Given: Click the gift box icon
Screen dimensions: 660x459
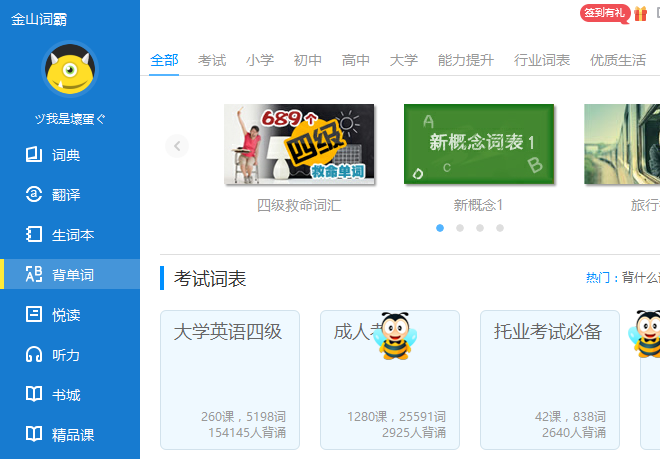Looking at the screenshot, I should [x=640, y=13].
